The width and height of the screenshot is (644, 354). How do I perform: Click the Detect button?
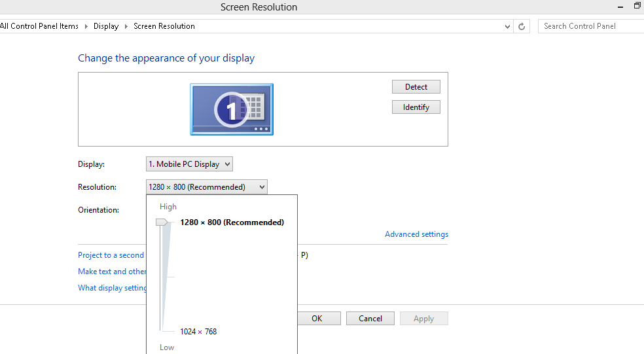tap(416, 86)
